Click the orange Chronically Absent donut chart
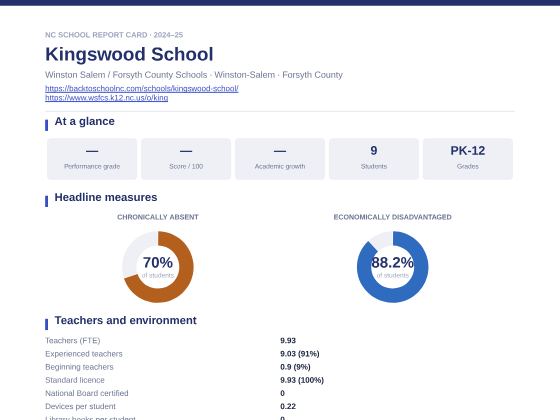This screenshot has width=560, height=420. tap(158, 267)
